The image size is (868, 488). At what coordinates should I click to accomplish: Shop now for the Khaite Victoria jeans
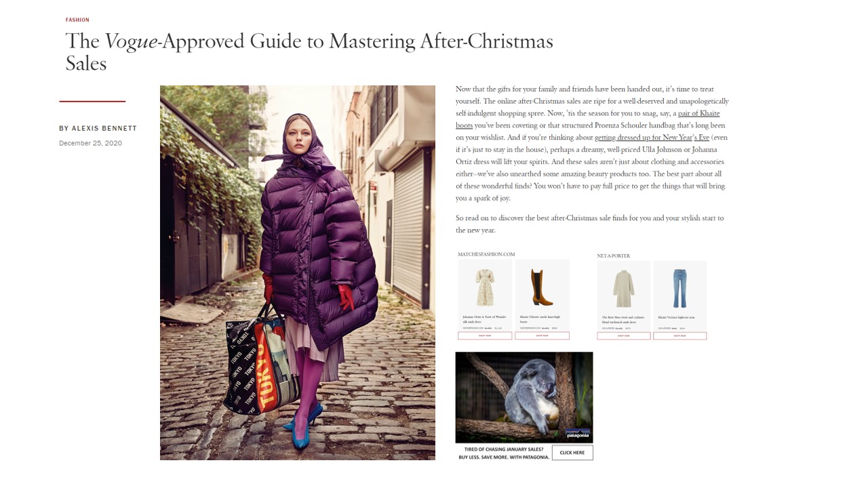click(x=679, y=335)
